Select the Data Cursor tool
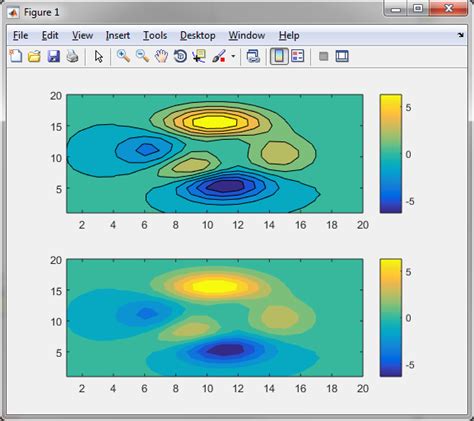The width and height of the screenshot is (474, 421). [199, 56]
